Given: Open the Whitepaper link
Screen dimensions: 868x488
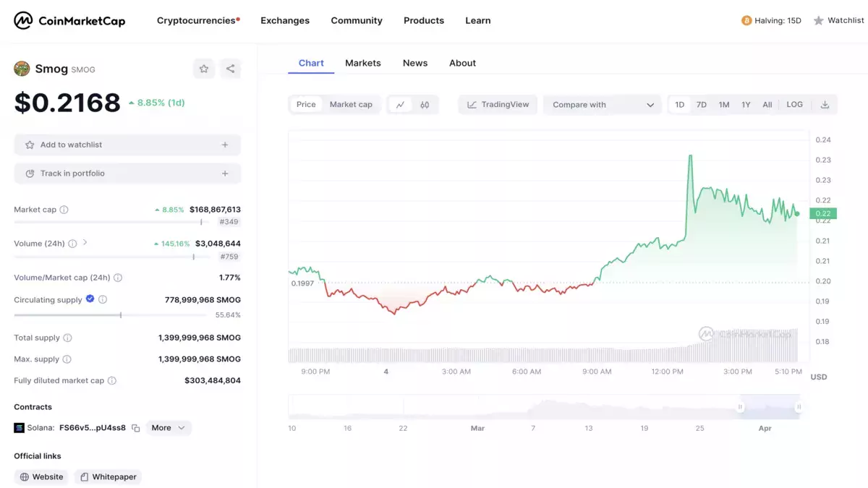Looking at the screenshot, I should point(108,477).
